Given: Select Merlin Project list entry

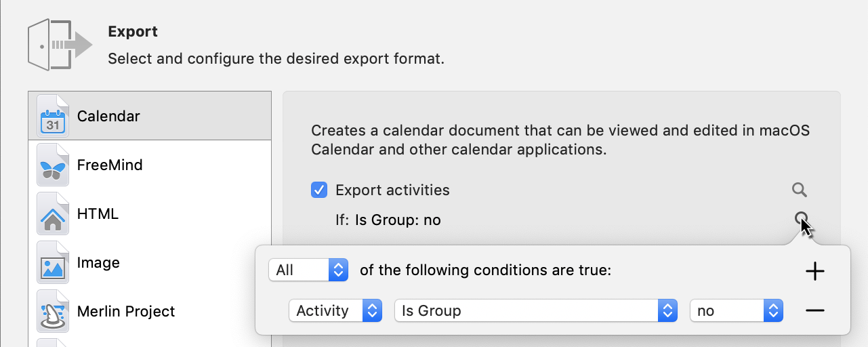Looking at the screenshot, I should click(x=126, y=312).
